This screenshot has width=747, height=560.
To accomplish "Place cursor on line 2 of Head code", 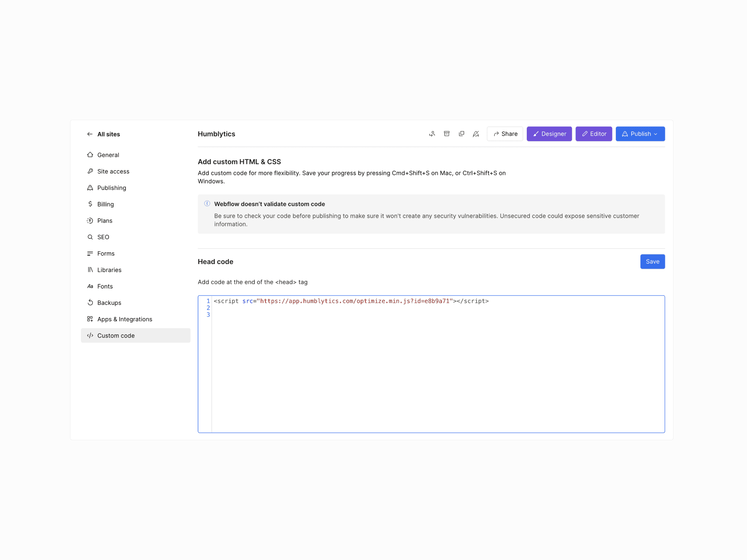I will tap(438, 308).
